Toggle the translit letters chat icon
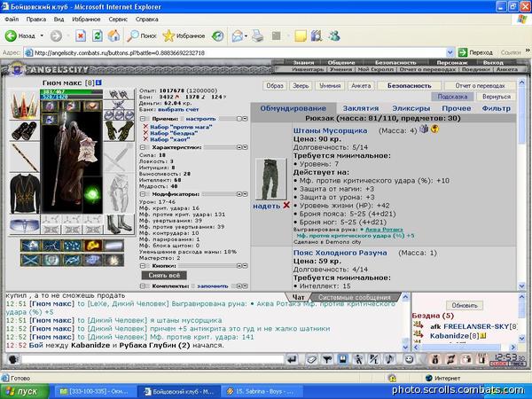 pyautogui.click(x=373, y=359)
